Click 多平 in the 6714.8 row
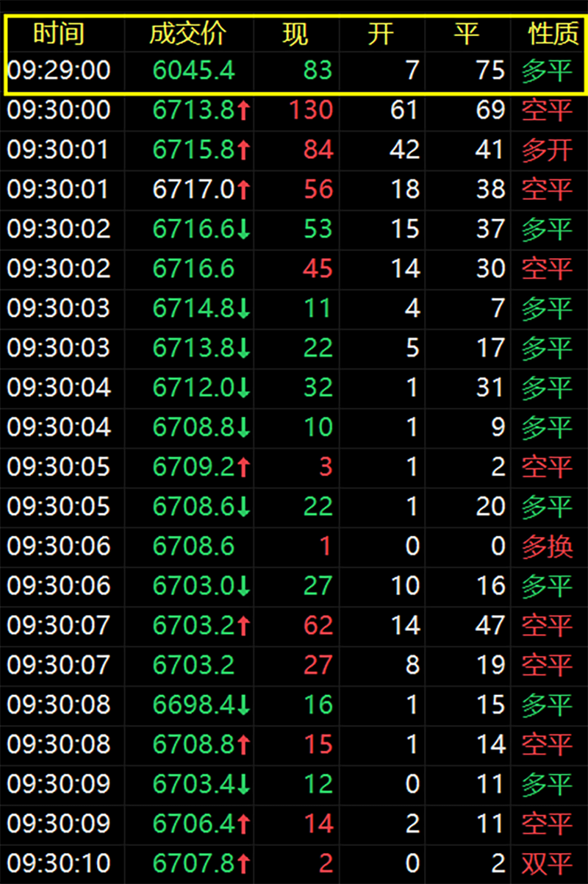The height and width of the screenshot is (884, 588). point(547,308)
